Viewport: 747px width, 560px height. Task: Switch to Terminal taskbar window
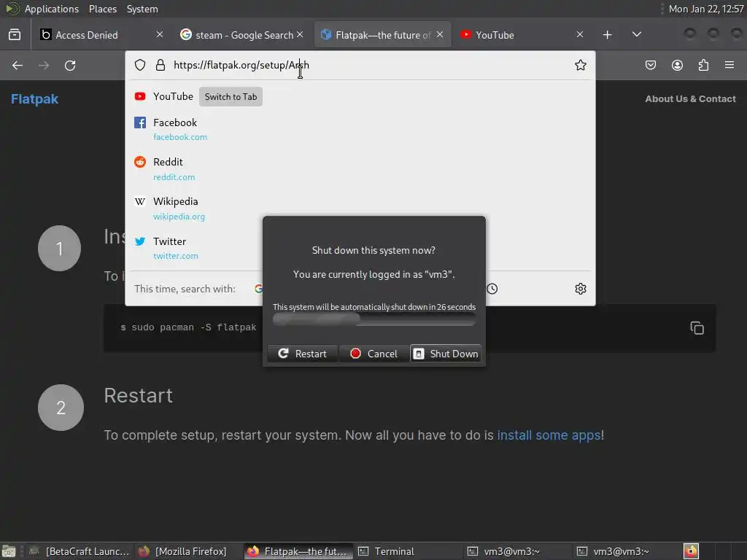point(409,551)
